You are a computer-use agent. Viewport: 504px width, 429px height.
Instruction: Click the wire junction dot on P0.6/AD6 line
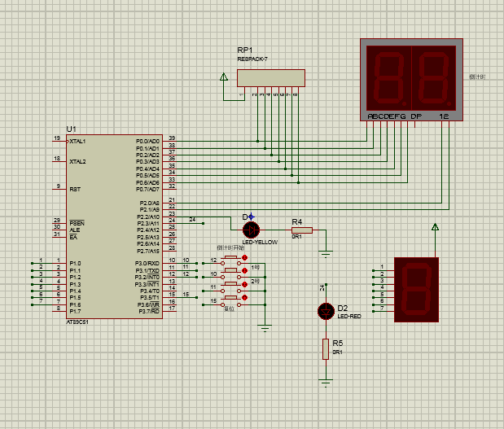coord(298,182)
